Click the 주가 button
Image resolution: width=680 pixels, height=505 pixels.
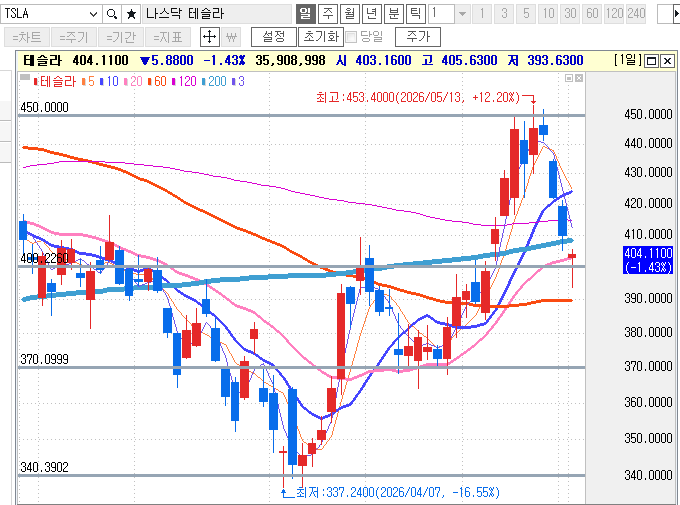[418, 37]
